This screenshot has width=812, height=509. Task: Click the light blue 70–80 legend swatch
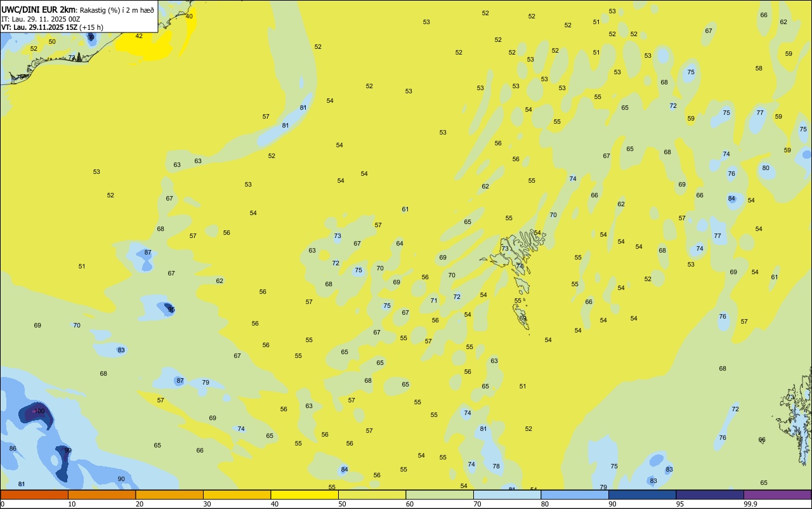[x=507, y=494]
